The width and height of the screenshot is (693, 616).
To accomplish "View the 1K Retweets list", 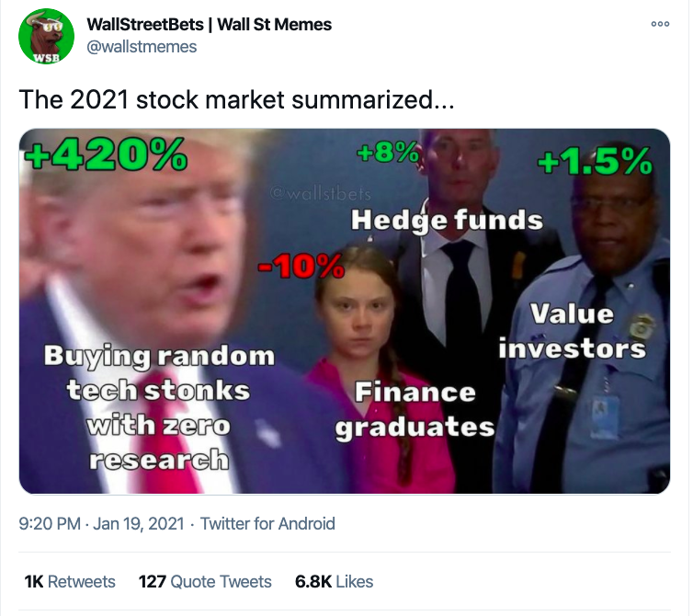I will [x=70, y=581].
